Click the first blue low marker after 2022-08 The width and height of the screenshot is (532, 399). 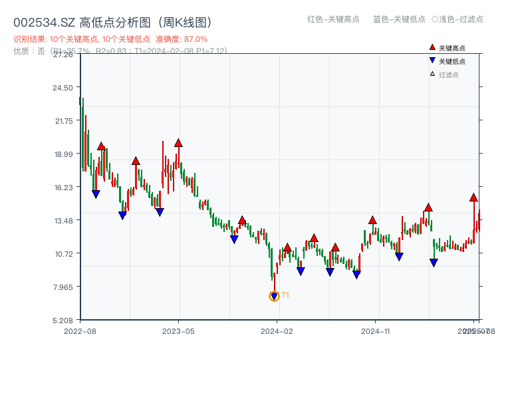pyautogui.click(x=96, y=194)
